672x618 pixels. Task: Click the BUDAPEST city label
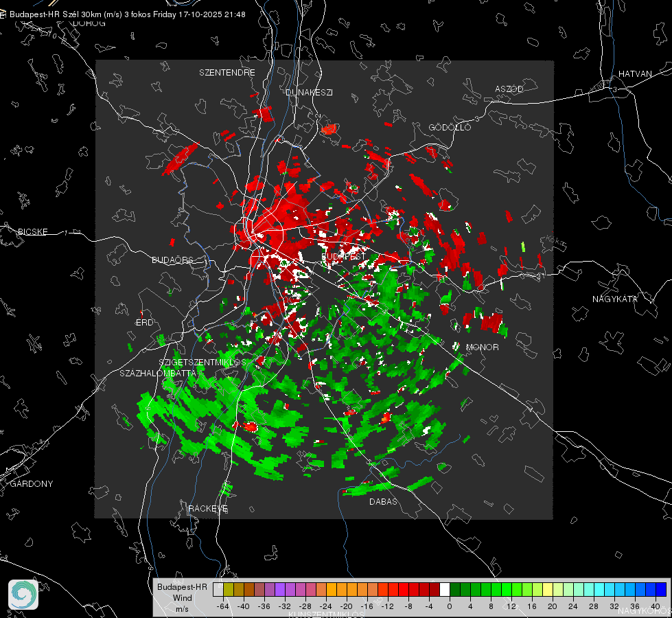(x=343, y=256)
